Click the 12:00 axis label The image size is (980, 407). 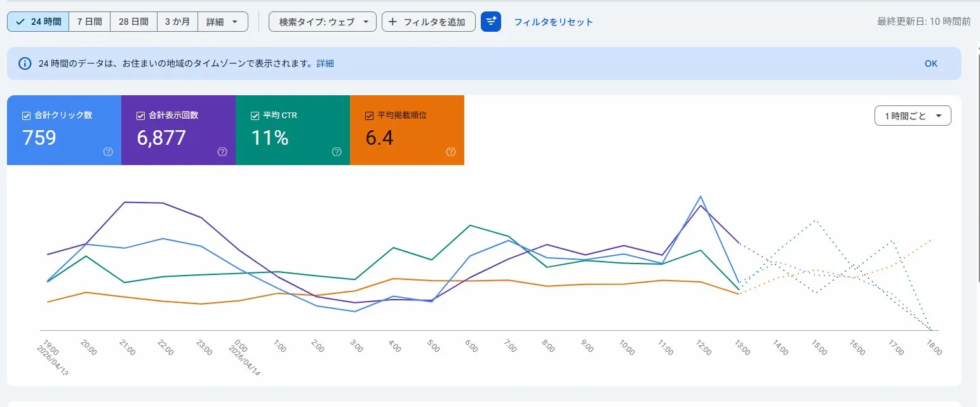[x=703, y=347]
